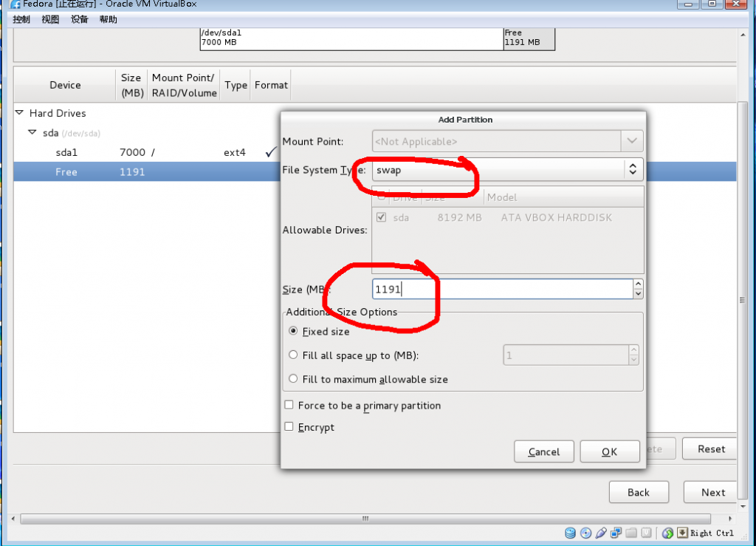Click the network adapter status icon
The image size is (756, 546).
pos(615,533)
